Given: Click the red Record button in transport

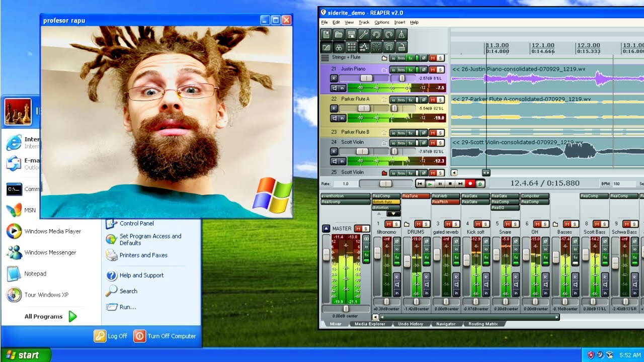Looking at the screenshot, I should point(470,184).
